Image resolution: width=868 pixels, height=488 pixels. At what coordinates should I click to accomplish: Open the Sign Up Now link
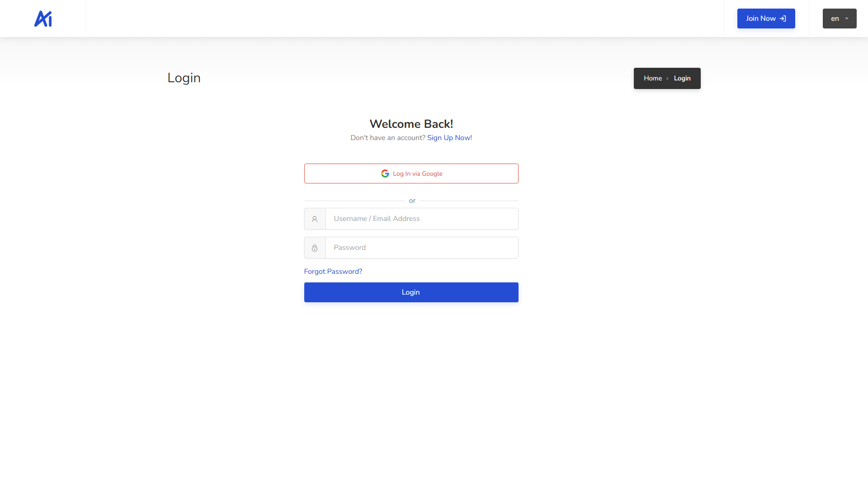pos(449,138)
